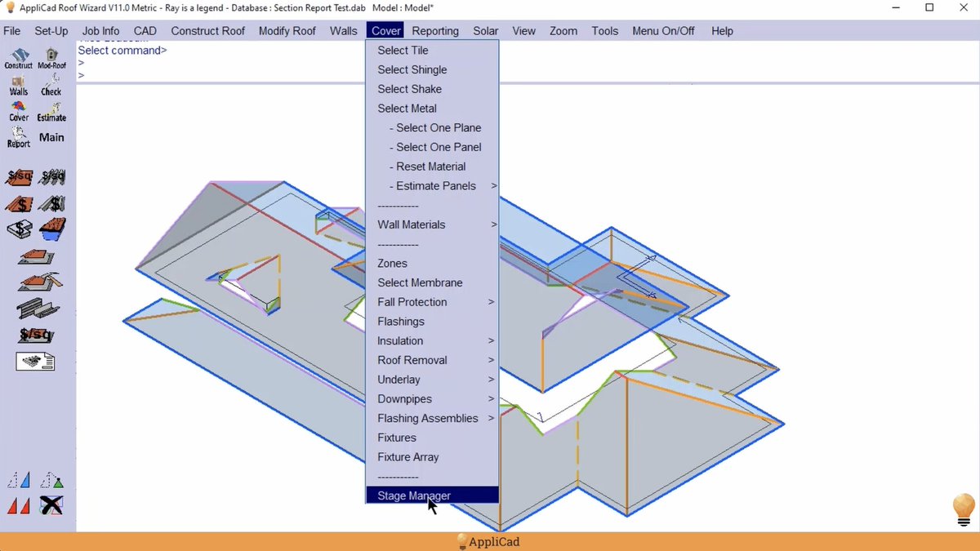Viewport: 980px width, 551px height.
Task: Open the light bulb hint icon
Action: 964,509
